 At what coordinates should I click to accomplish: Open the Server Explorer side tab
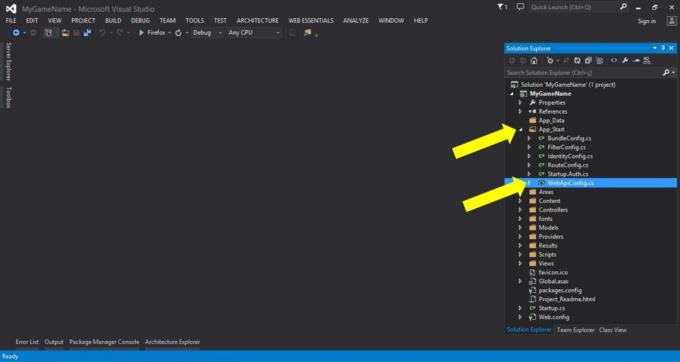(8, 62)
